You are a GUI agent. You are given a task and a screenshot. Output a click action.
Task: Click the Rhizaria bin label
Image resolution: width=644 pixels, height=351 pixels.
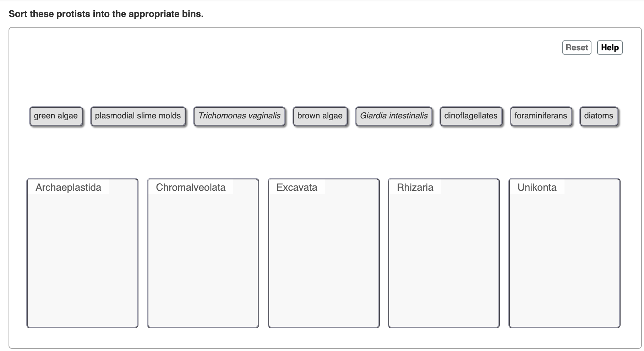415,187
